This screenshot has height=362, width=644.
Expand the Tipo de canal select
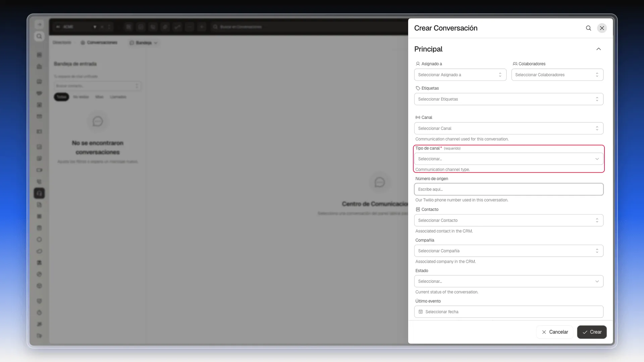pyautogui.click(x=508, y=159)
